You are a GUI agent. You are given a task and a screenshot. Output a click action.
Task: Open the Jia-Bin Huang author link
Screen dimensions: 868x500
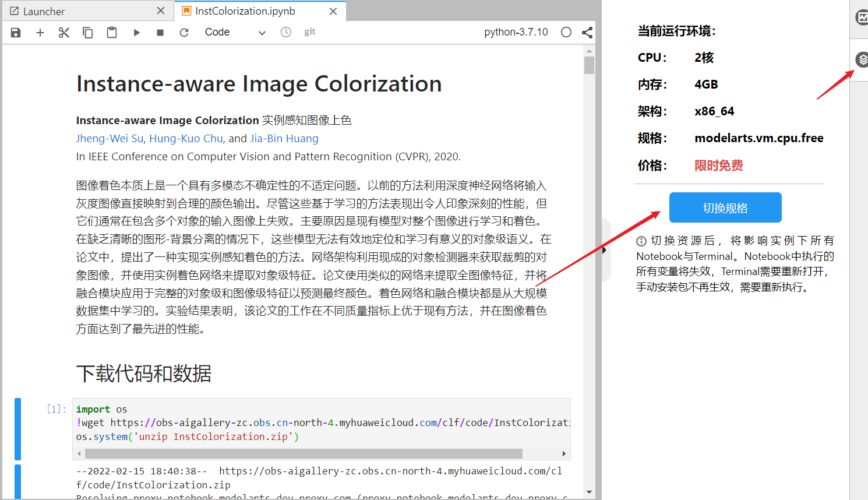click(x=284, y=139)
